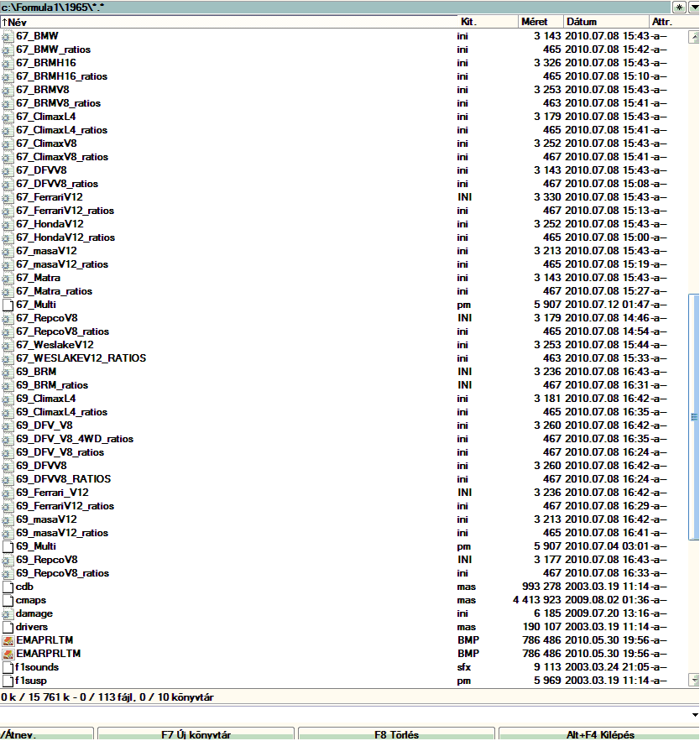Select the 69_RepcoV8_ratios file name
Viewport: 700px width, 741px height.
(62, 574)
